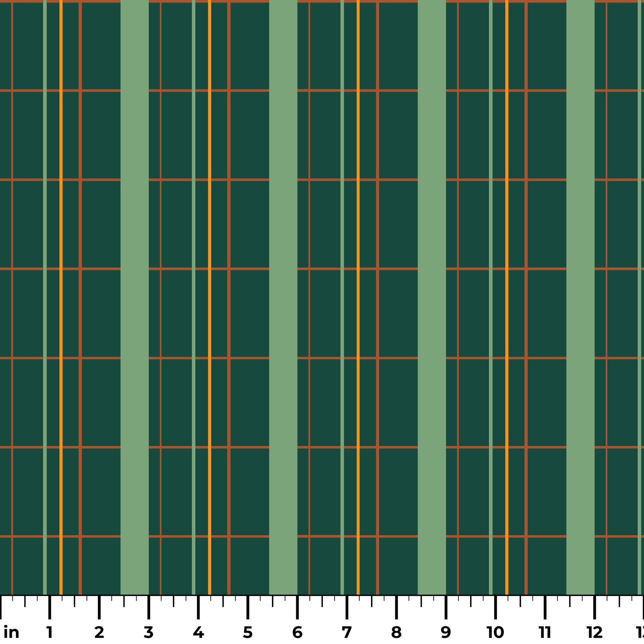
Task: Click the number 5 on the ruler
Action: click(x=248, y=632)
